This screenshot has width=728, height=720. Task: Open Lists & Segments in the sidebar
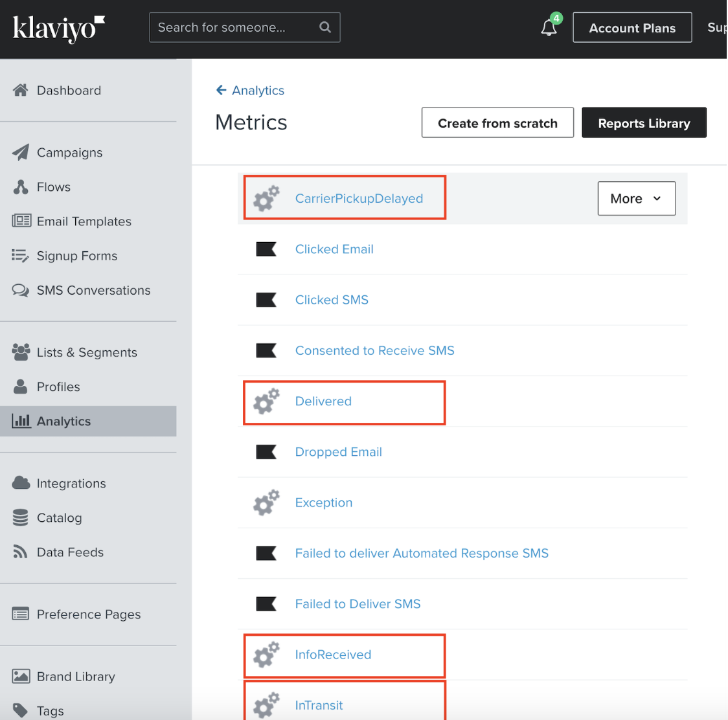coord(88,352)
